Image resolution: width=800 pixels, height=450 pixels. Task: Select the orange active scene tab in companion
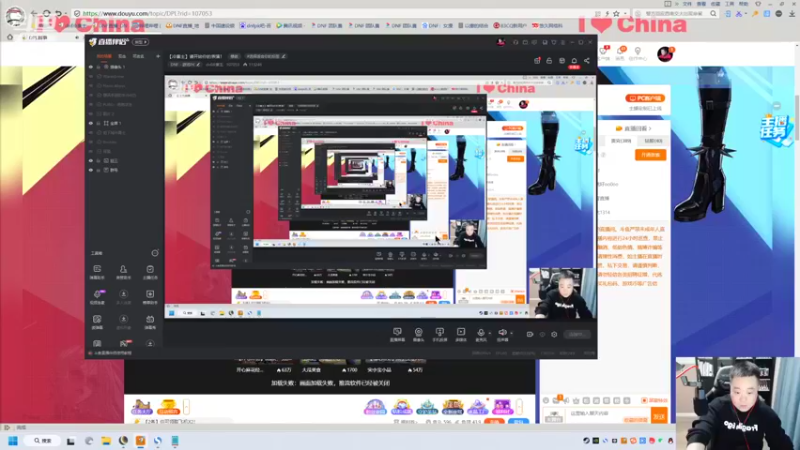click(x=104, y=56)
